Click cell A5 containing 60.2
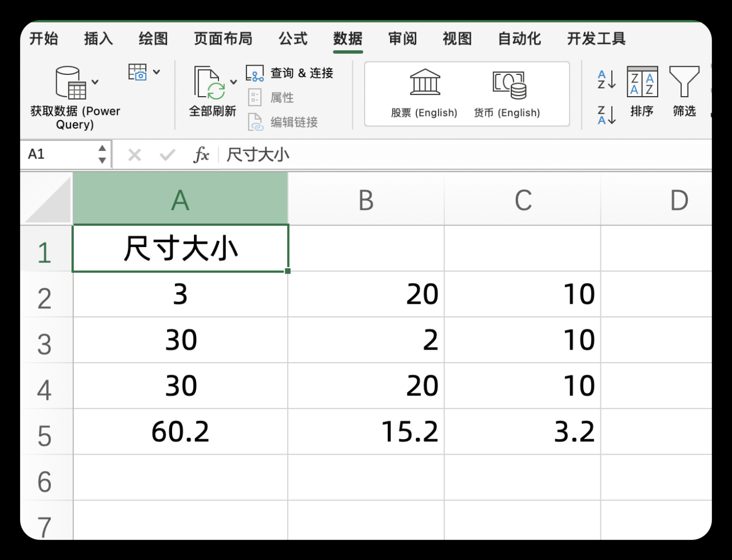 click(x=180, y=432)
